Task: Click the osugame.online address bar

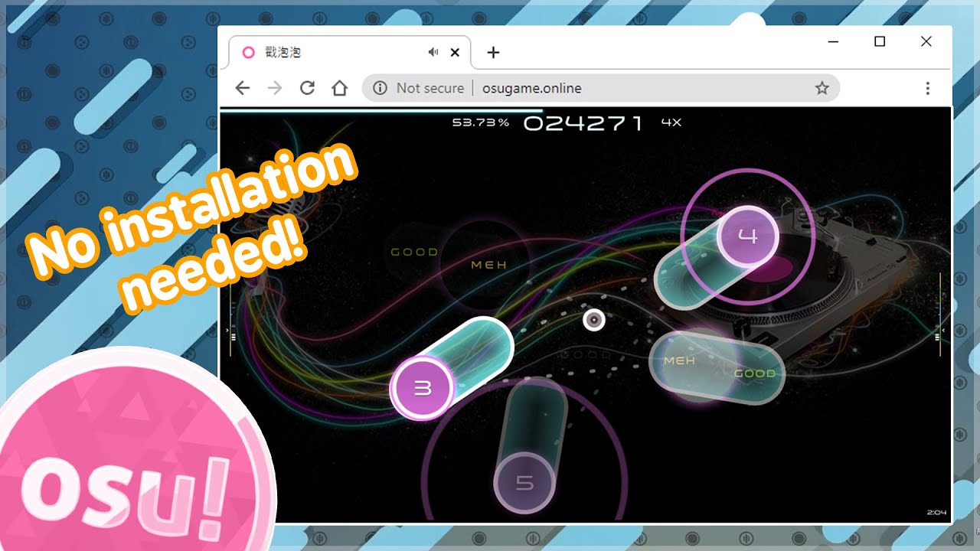Action: click(601, 88)
